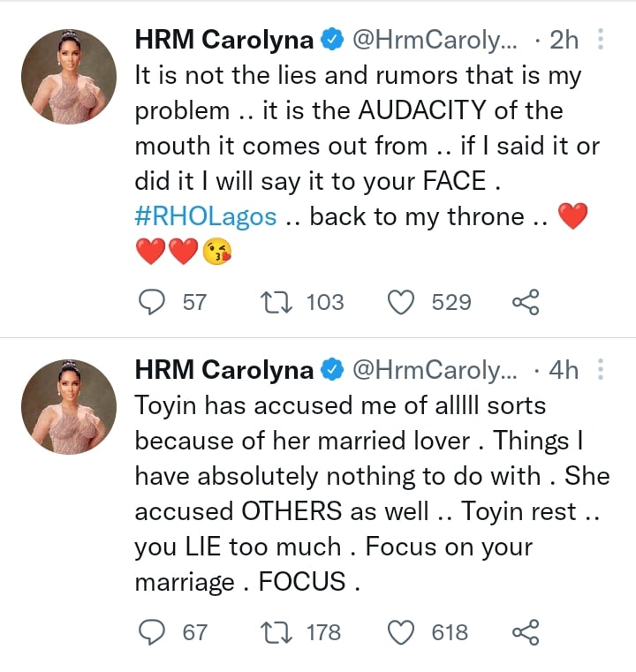636x672 pixels.
Task: Click the verified badge on the first tweet
Action: pyautogui.click(x=332, y=40)
